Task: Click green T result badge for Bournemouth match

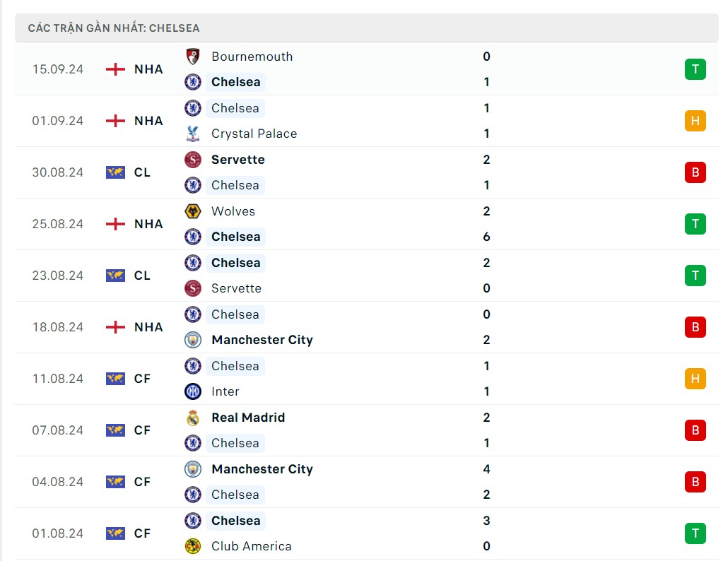Action: point(695,69)
